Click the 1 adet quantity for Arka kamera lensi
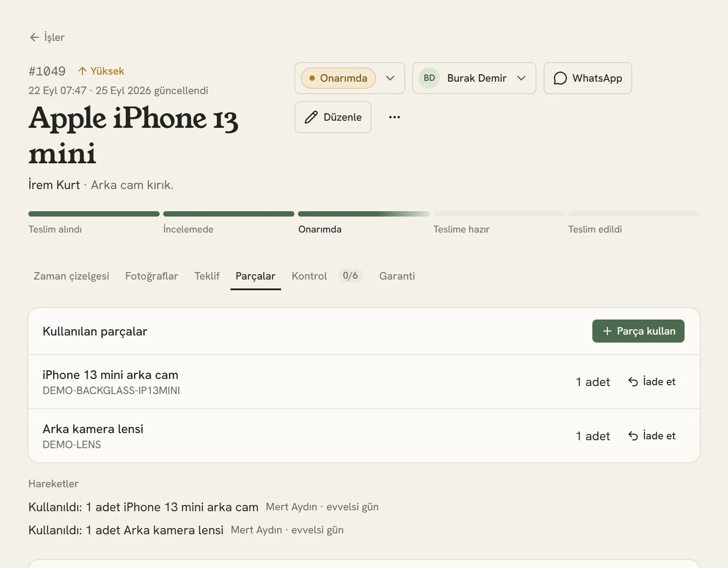 593,436
